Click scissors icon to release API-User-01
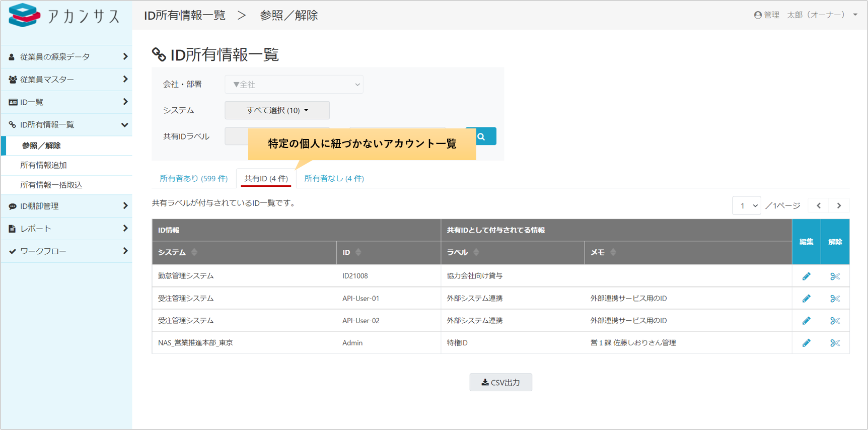868x430 pixels. [835, 299]
